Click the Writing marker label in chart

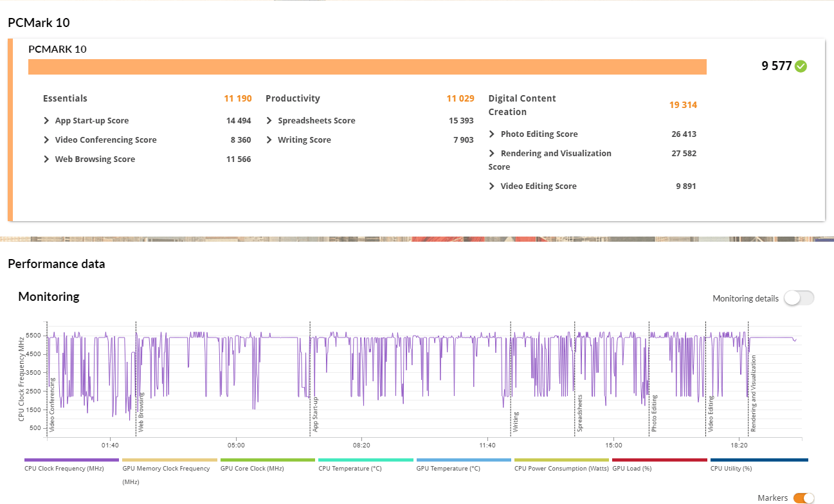tap(516, 422)
